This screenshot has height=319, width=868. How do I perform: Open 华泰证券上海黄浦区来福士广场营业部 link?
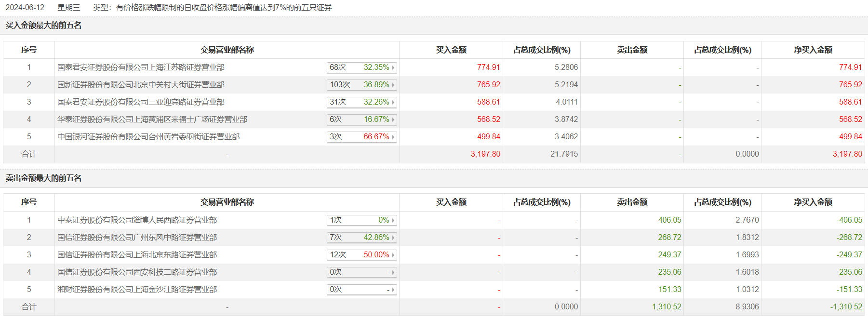pyautogui.click(x=152, y=120)
